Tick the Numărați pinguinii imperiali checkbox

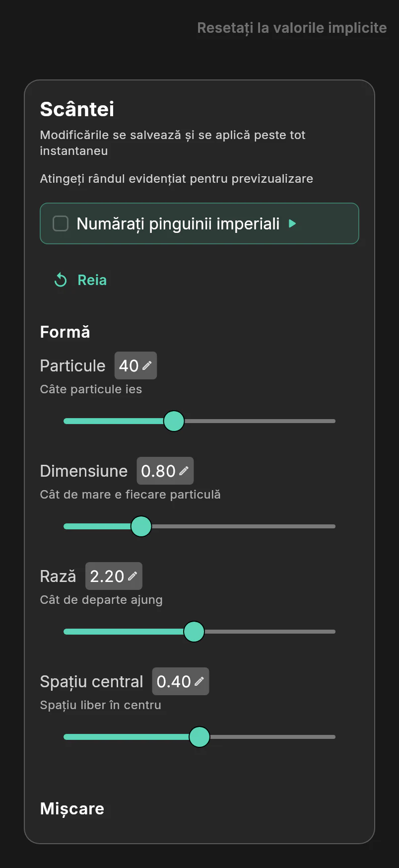coord(61,223)
